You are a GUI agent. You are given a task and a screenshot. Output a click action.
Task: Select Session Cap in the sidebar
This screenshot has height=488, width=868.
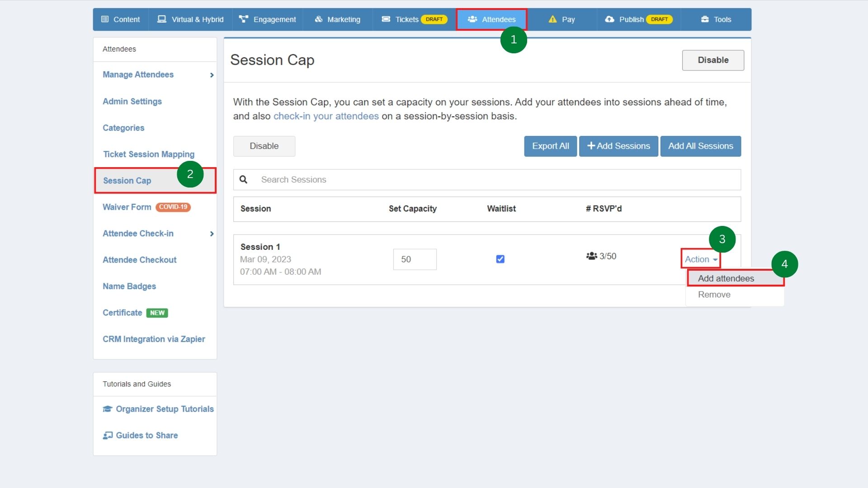pyautogui.click(x=127, y=180)
